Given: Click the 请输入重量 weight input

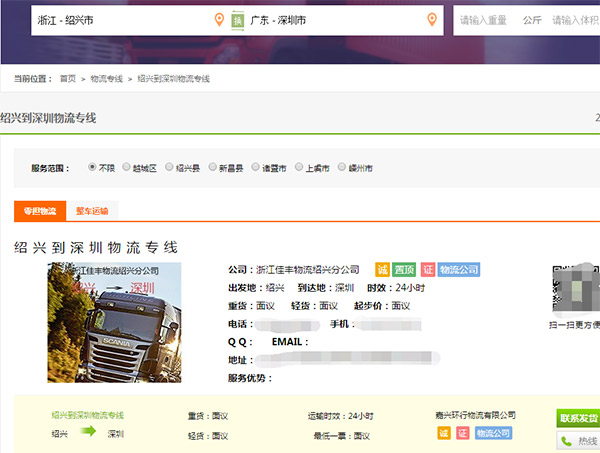Looking at the screenshot, I should [x=483, y=20].
